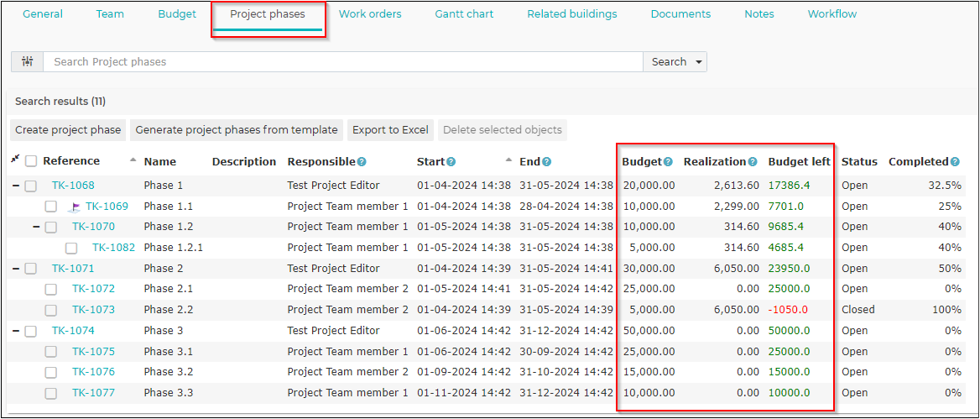Open the TK-1074 reference link

73,331
